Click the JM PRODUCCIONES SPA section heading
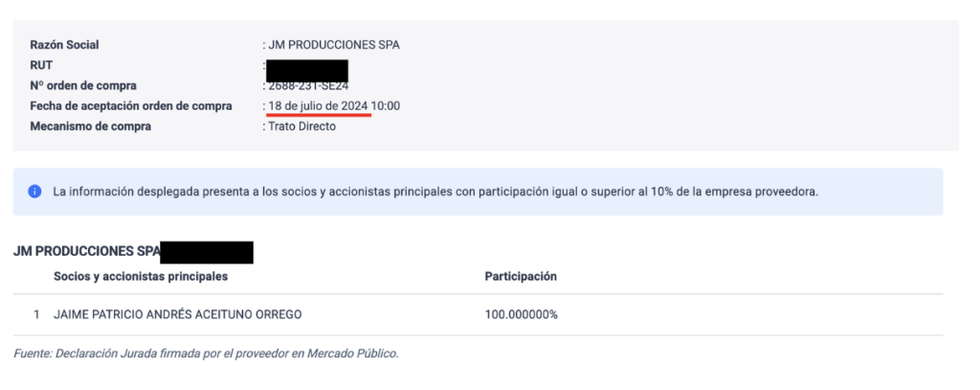 point(87,252)
